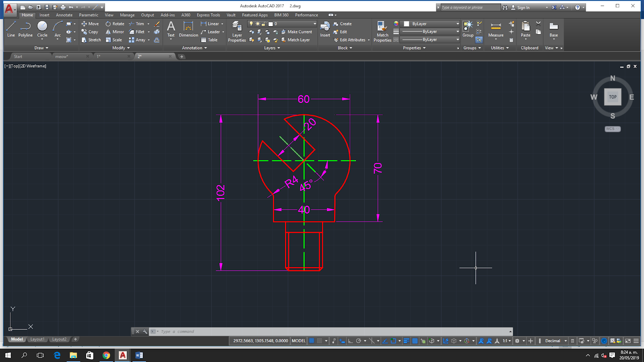Viewport: 644px width, 362px height.
Task: Click the Sign In link
Action: click(523, 7)
